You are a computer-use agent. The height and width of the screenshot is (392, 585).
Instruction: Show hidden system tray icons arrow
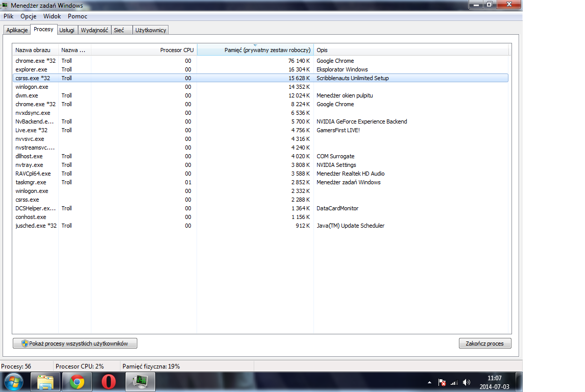(x=429, y=382)
